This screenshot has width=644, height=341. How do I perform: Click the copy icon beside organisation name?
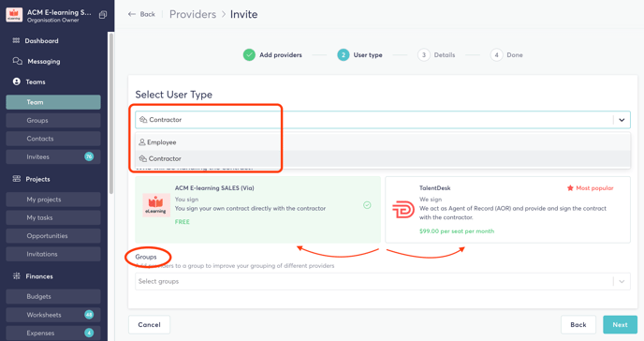coord(103,15)
